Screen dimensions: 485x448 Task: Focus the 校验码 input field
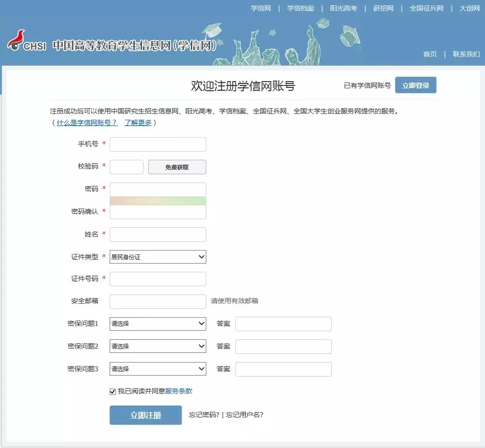point(127,167)
